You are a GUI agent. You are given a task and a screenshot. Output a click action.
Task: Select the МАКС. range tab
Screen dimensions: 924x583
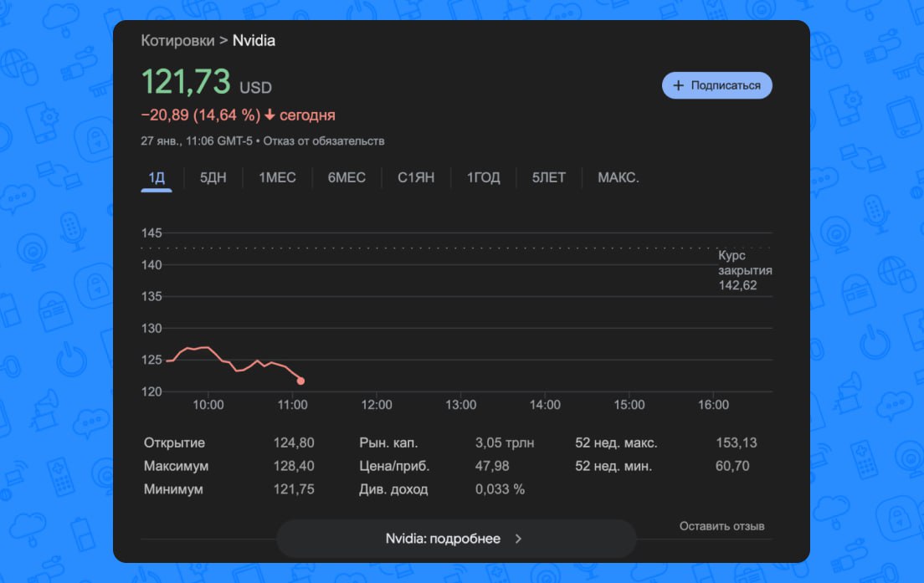point(619,177)
